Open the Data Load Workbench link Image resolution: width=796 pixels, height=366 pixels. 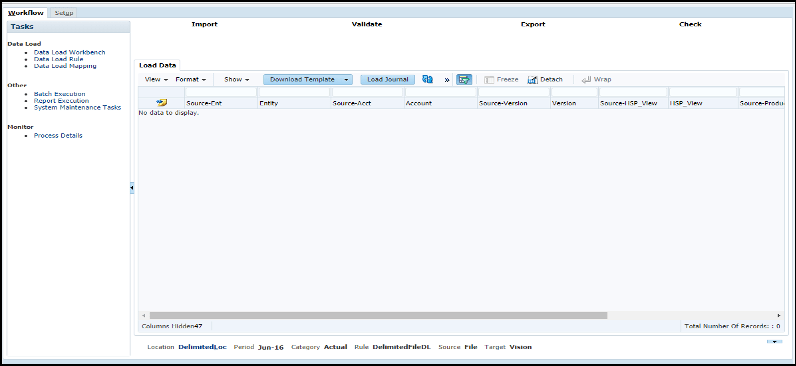[x=70, y=52]
